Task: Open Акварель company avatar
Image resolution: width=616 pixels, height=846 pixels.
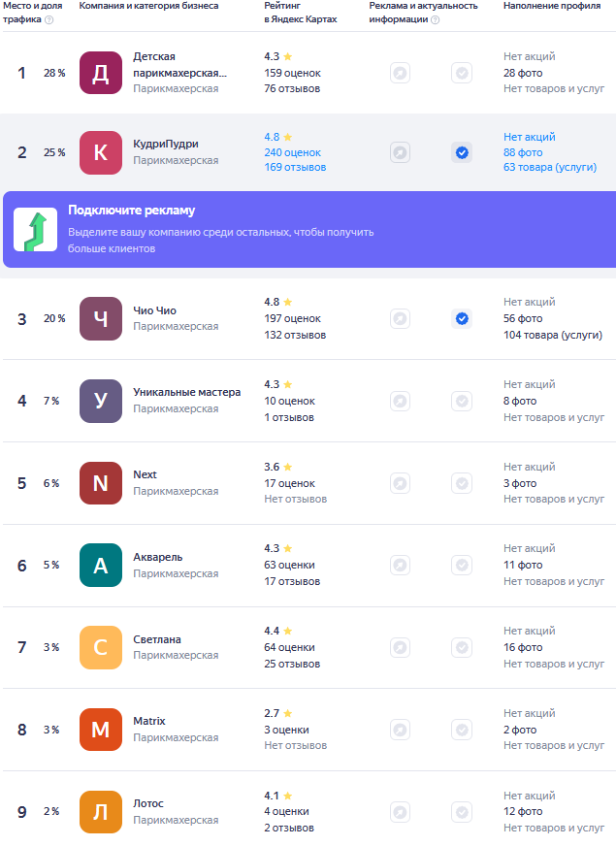Action: pos(101,565)
